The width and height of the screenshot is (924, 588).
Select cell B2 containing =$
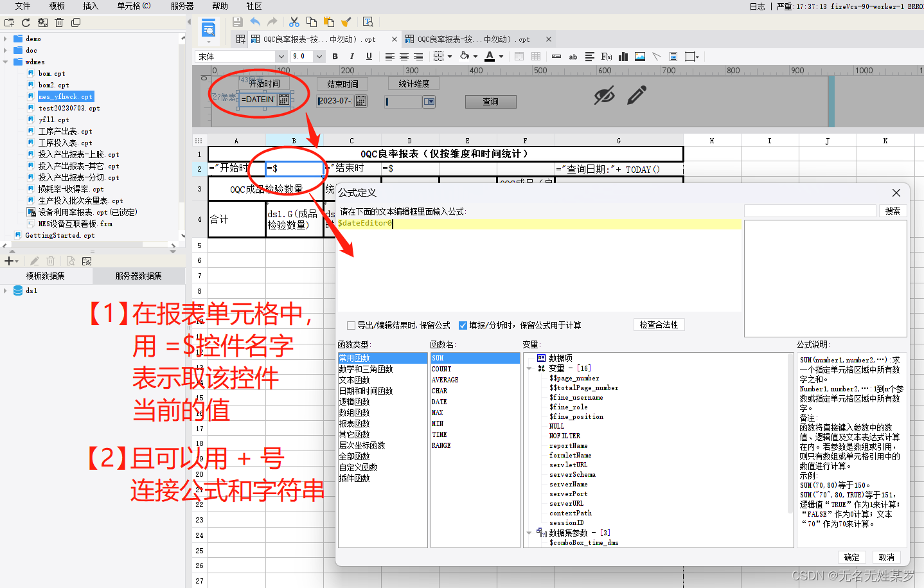click(294, 169)
